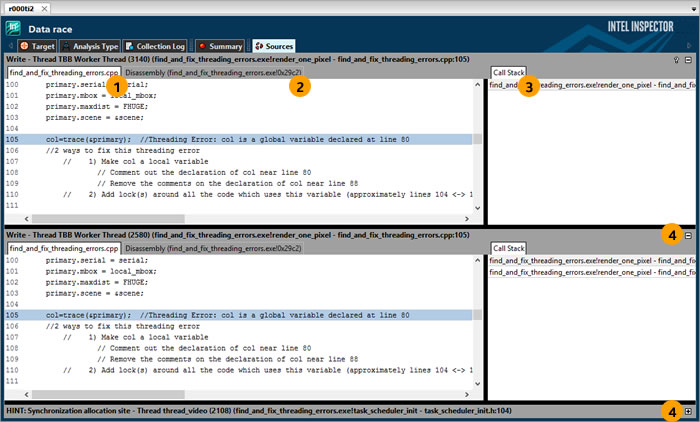The image size is (700, 422).
Task: Click highlighted line 105 in Thread 2580 pane
Action: pyautogui.click(x=238, y=315)
